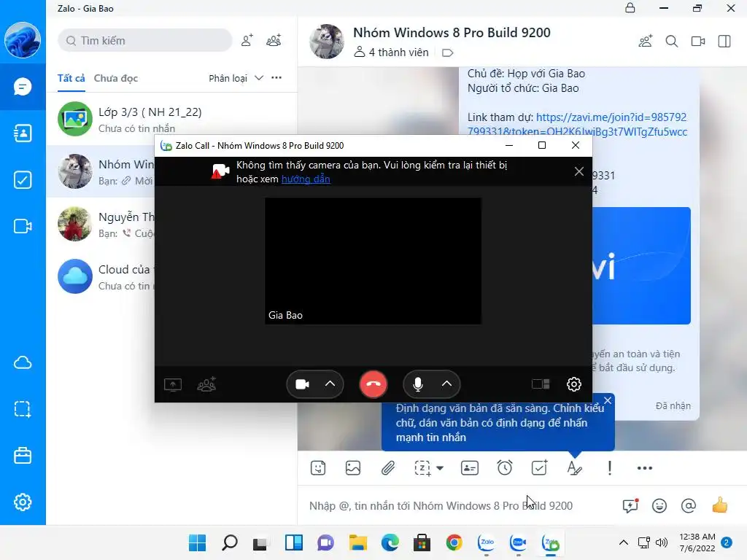Open the conversation list more options dots

[276, 77]
